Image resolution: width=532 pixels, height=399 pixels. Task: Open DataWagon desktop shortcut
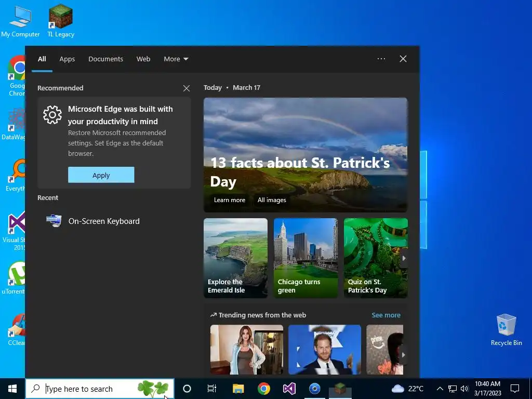(14, 124)
